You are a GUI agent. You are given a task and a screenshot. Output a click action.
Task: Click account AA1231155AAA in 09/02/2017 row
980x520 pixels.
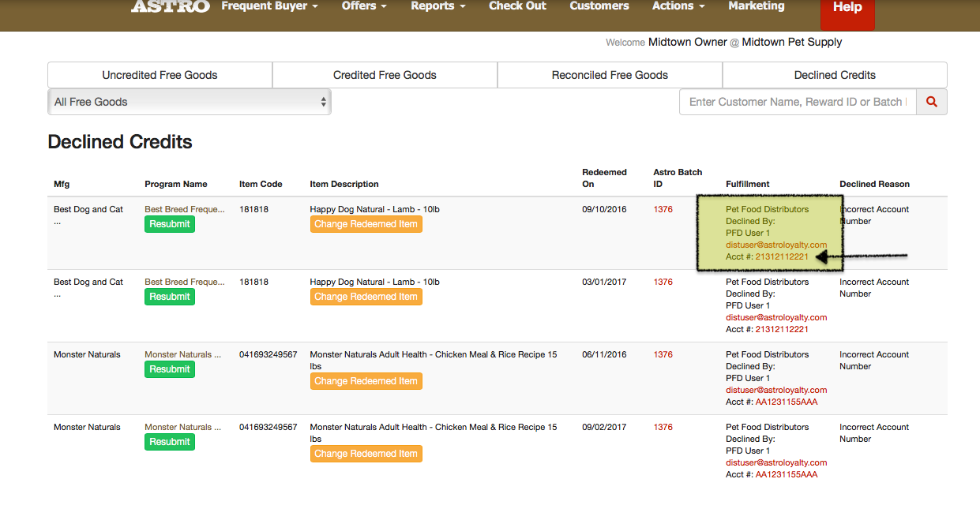tap(787, 474)
